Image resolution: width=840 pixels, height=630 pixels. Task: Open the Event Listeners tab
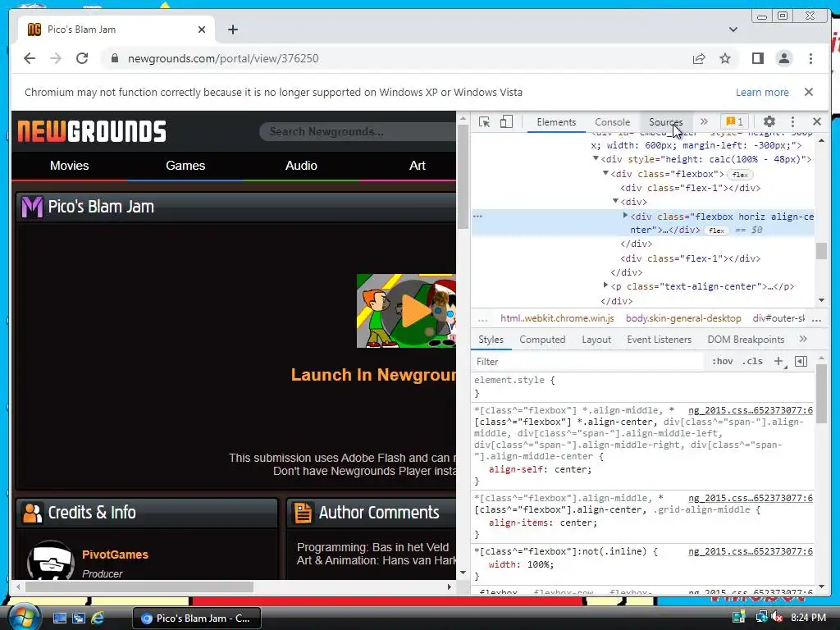(x=659, y=340)
